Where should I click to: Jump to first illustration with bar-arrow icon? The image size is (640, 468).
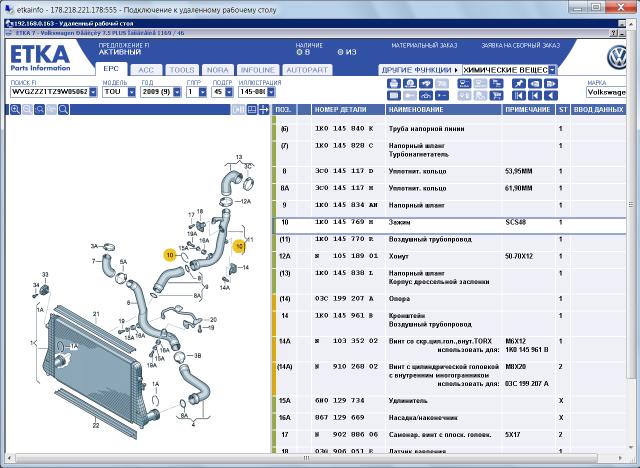pyautogui.click(x=519, y=96)
